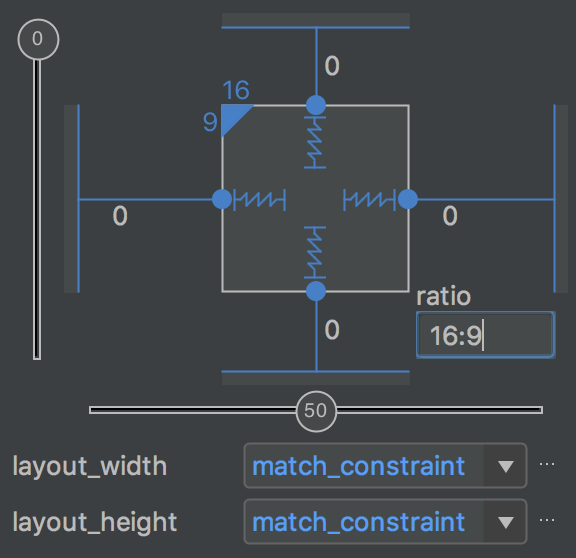
Task: Select the top margin value 0
Action: pos(332,66)
